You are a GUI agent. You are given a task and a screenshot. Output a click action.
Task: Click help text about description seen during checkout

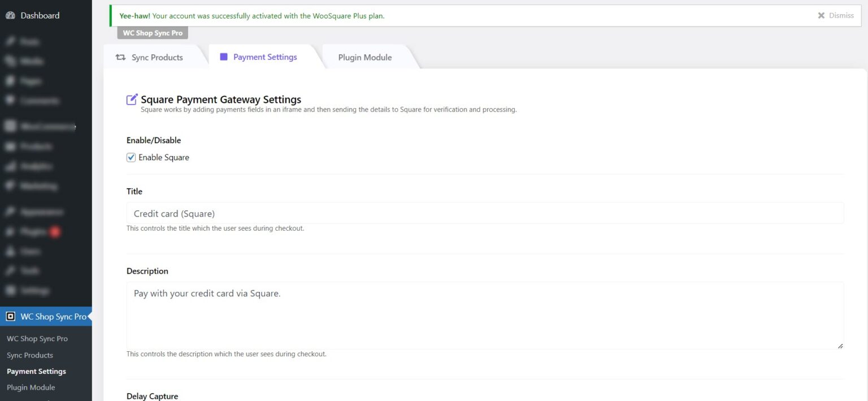click(x=227, y=354)
